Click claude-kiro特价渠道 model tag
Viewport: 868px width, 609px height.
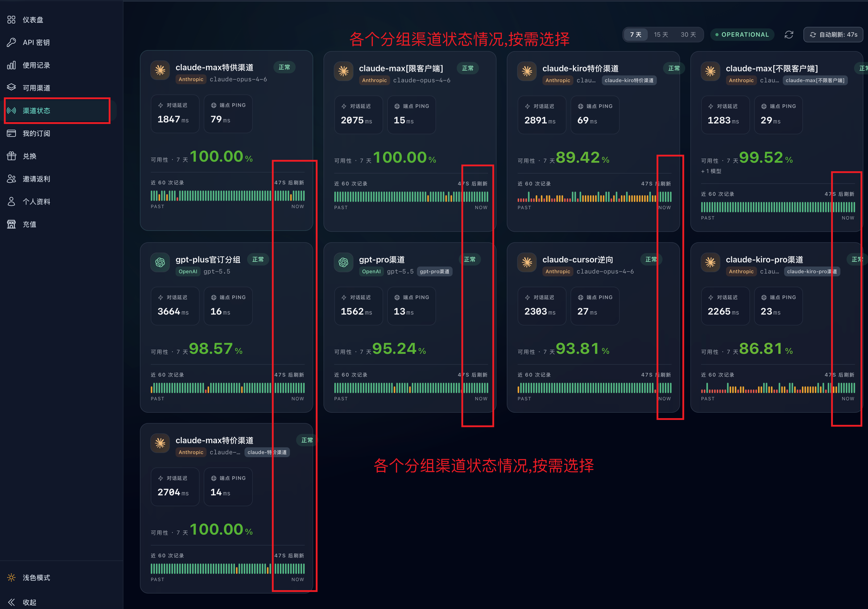(x=629, y=80)
